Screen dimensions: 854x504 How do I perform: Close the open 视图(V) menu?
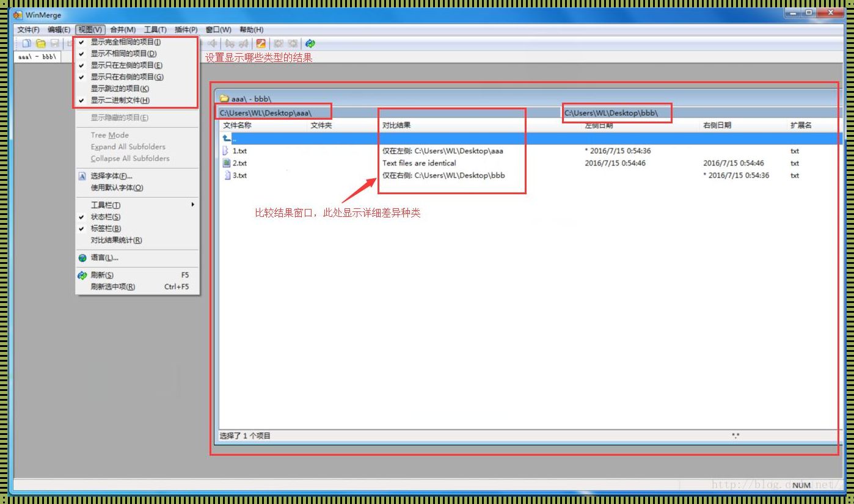[x=90, y=29]
